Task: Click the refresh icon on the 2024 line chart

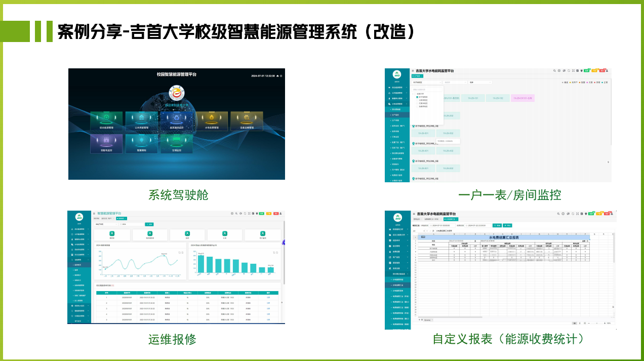Action: 179,253
